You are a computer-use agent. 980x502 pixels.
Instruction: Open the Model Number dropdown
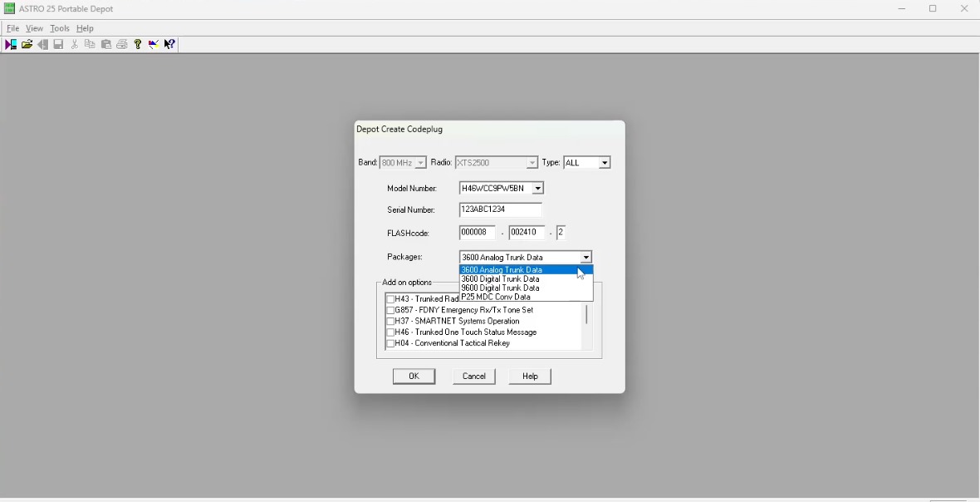click(x=537, y=188)
